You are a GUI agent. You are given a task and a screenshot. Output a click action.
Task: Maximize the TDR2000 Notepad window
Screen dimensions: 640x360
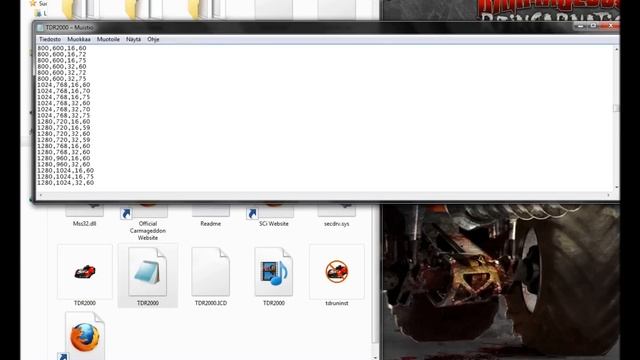click(593, 26)
